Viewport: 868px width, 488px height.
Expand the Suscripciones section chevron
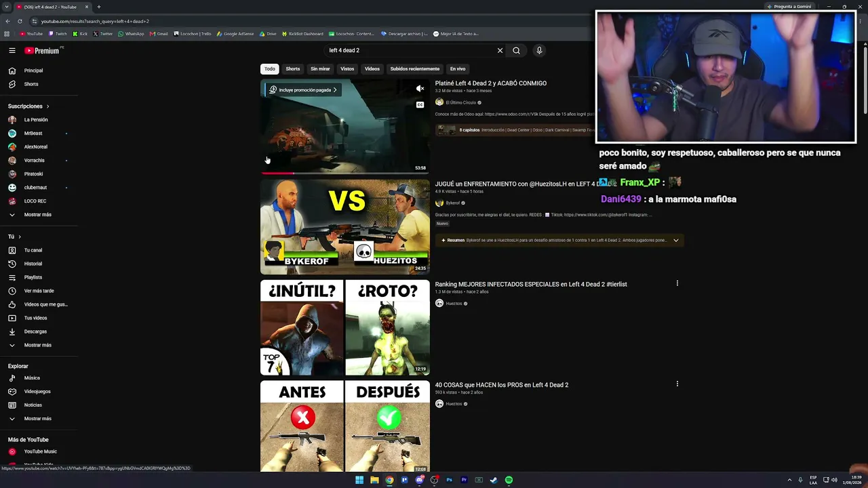(x=47, y=106)
